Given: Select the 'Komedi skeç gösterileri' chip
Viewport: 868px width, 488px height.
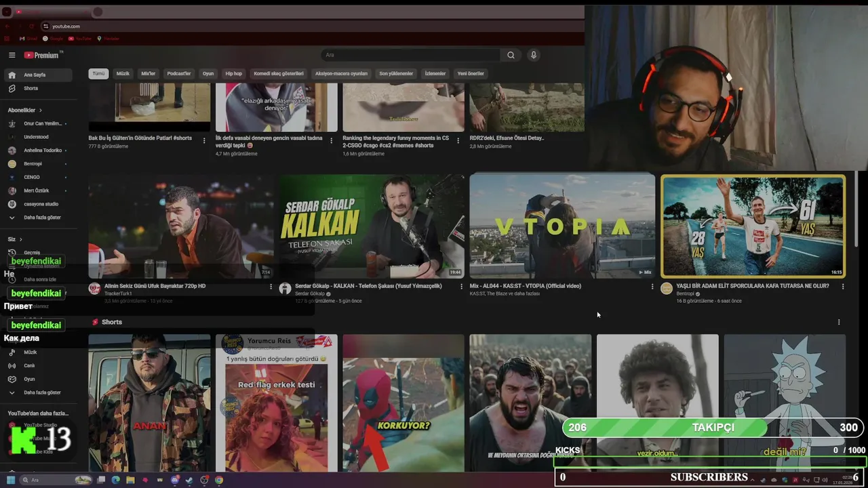Looking at the screenshot, I should pos(278,73).
